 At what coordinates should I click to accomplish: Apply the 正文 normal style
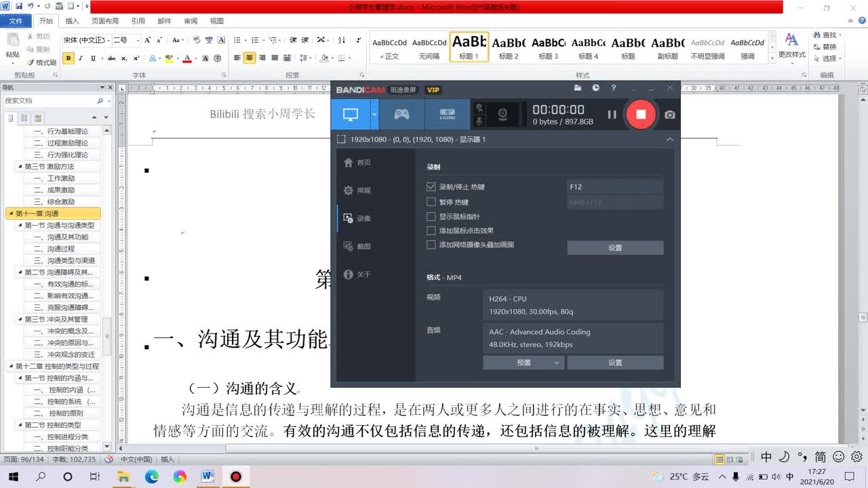tap(389, 47)
